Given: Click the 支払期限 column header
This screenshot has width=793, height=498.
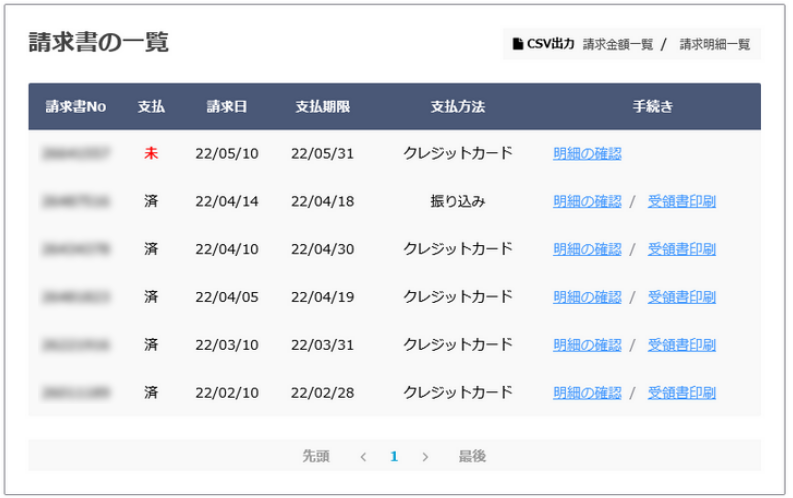Looking at the screenshot, I should click(x=323, y=107).
